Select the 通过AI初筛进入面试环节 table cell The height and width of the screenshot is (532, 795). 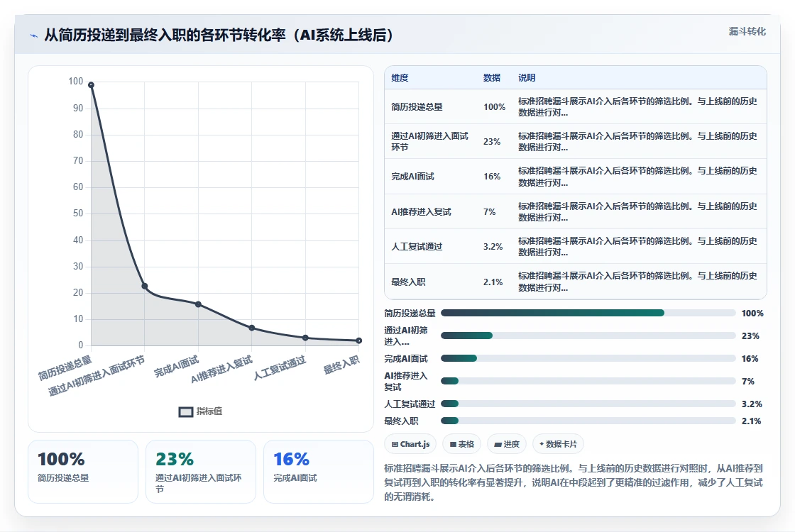430,141
